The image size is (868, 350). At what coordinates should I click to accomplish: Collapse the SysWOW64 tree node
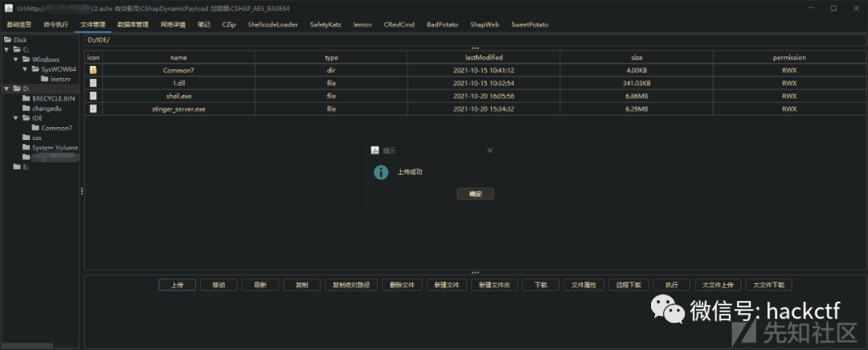pyautogui.click(x=26, y=69)
